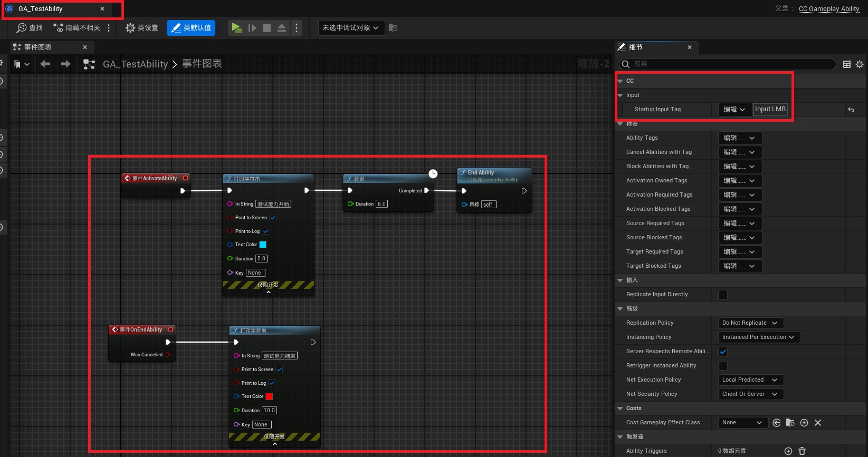Open Startup Input Tag edit dropdown
Image resolution: width=868 pixels, height=457 pixels.
point(734,110)
